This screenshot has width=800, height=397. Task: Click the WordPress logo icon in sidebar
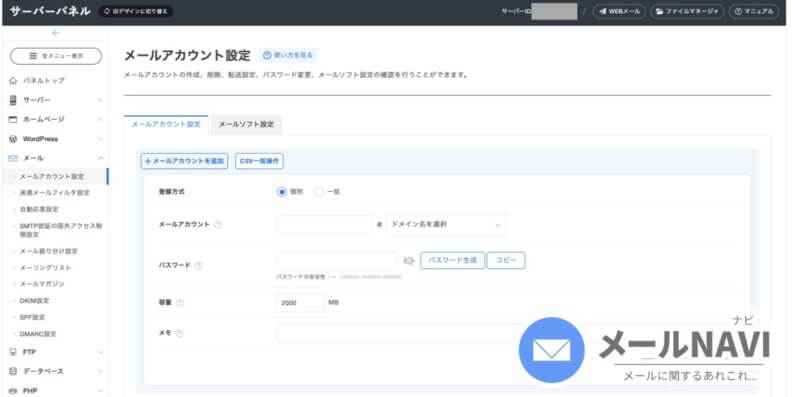coord(13,139)
